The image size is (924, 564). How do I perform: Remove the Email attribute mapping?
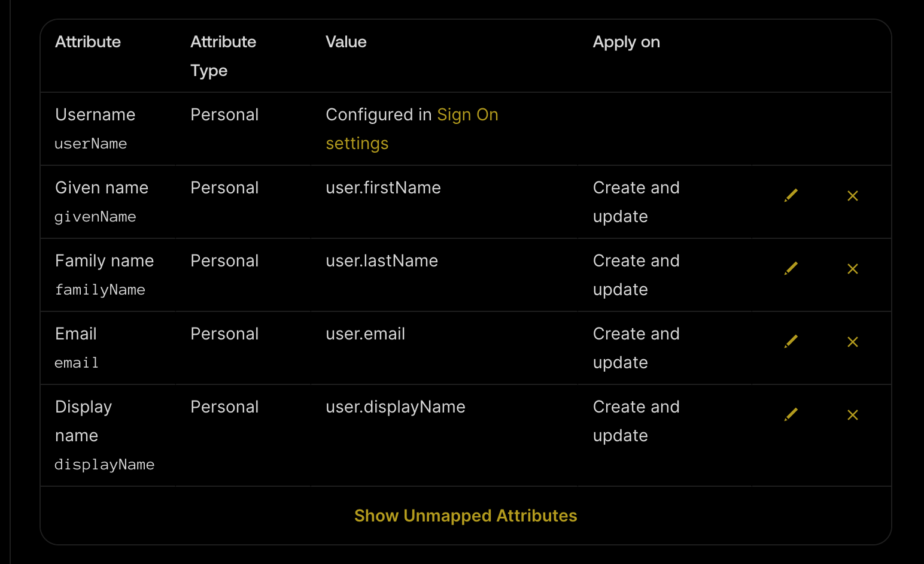tap(853, 342)
